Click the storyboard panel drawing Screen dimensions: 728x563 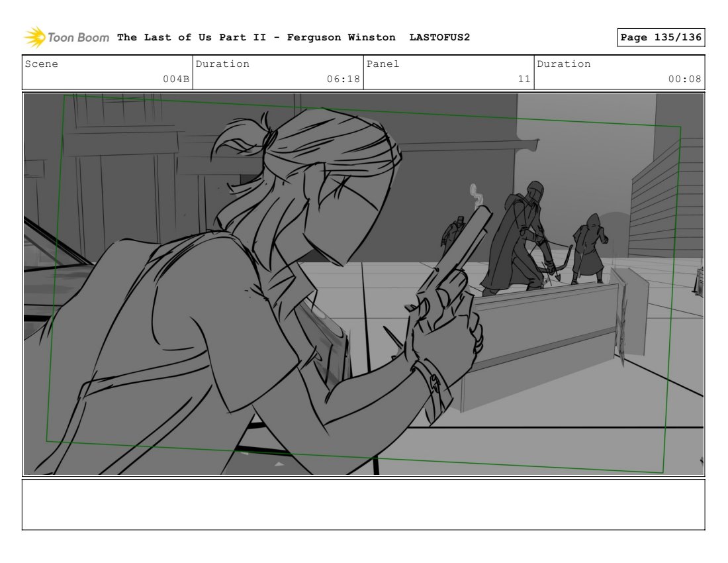coord(363,284)
